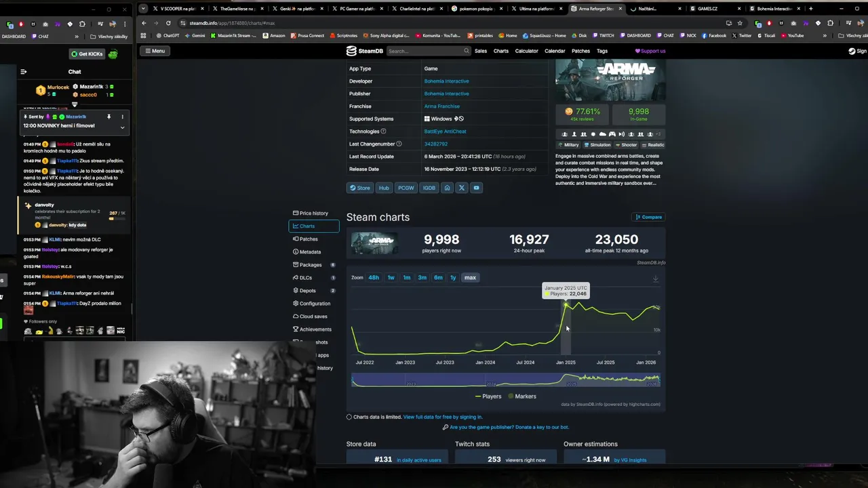Select the 1m zoom range
Viewport: 868px width, 488px height.
[406, 278]
